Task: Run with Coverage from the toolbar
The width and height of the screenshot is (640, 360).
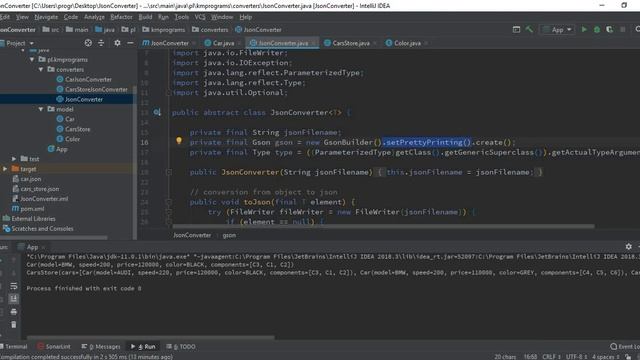Action: point(609,29)
